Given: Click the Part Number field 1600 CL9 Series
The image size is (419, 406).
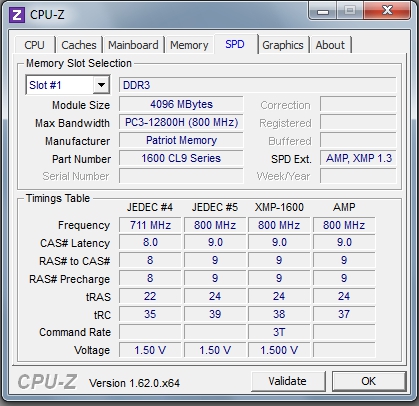Looking at the screenshot, I should tap(181, 158).
